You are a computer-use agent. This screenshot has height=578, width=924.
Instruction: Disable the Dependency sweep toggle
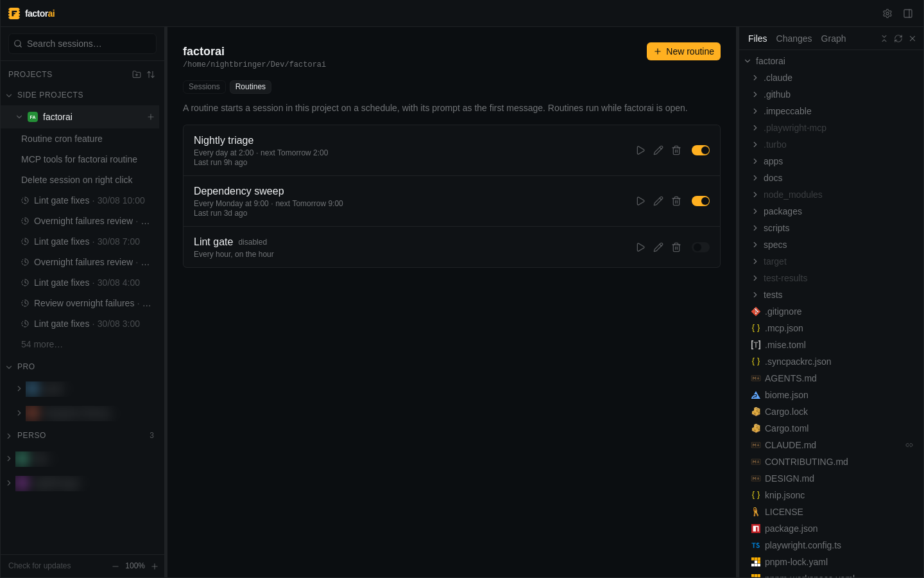[701, 201]
